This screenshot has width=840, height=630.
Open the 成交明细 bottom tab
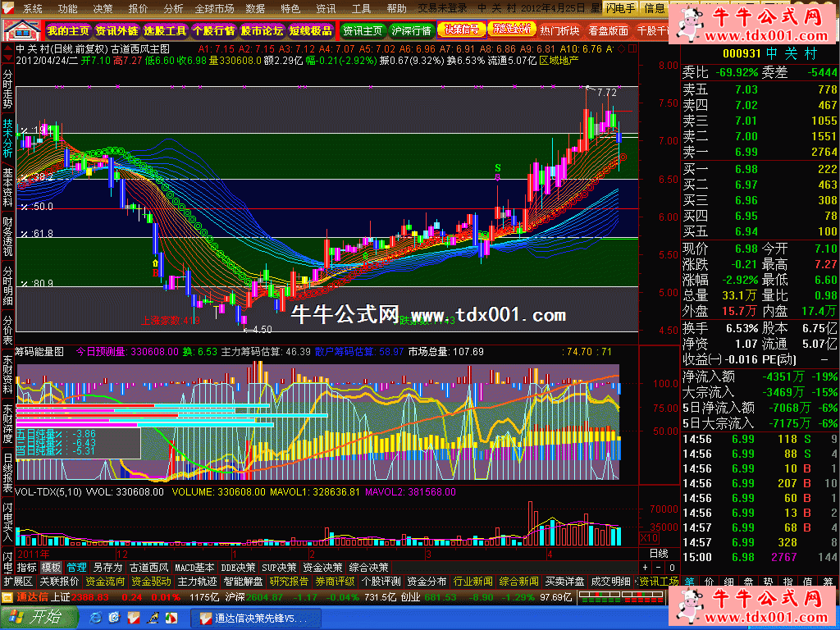610,582
